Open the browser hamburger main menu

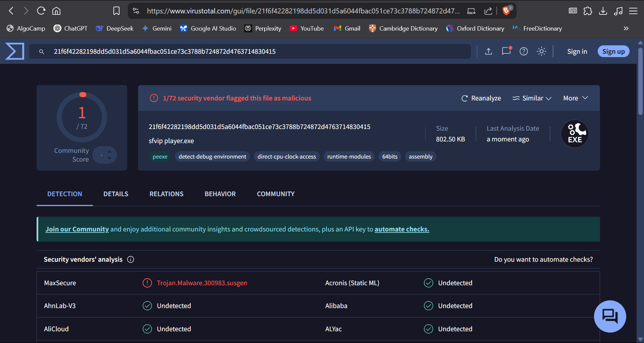pyautogui.click(x=633, y=11)
